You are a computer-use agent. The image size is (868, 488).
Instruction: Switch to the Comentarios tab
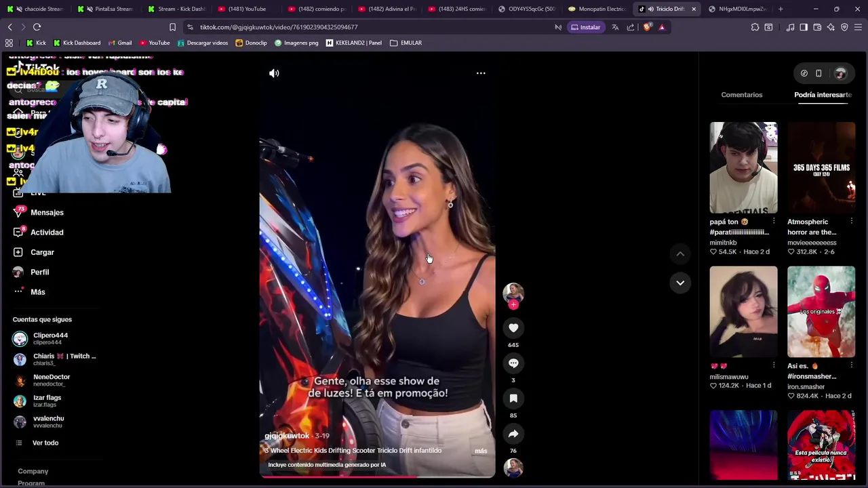pyautogui.click(x=742, y=95)
